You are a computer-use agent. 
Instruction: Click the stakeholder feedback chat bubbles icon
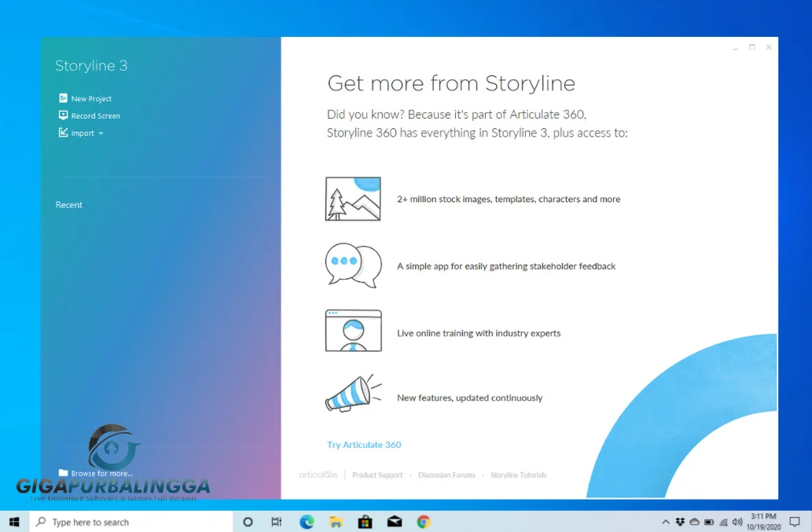coord(352,265)
